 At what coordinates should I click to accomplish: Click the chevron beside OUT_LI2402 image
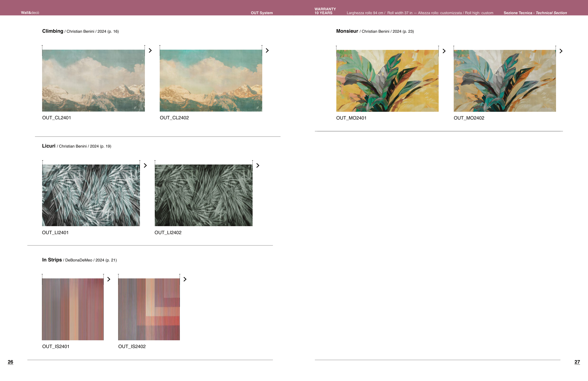(x=258, y=165)
